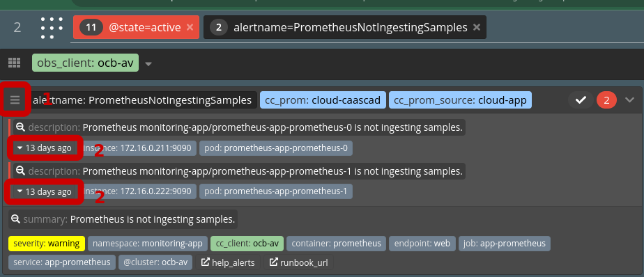Click namespace: monitoring-app label
Viewport: 644px width, 277px height.
[x=148, y=244]
